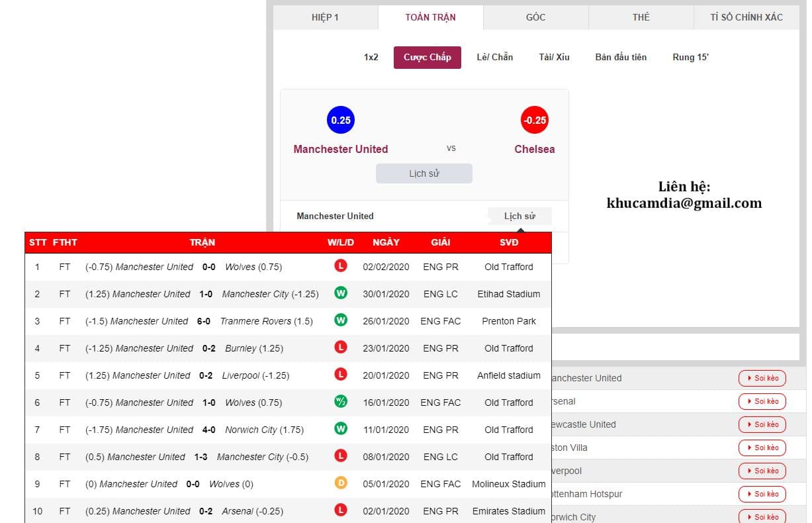Click the win icon for the 30/01/2020 match
Screen dimensions: 812x523
coord(341,293)
